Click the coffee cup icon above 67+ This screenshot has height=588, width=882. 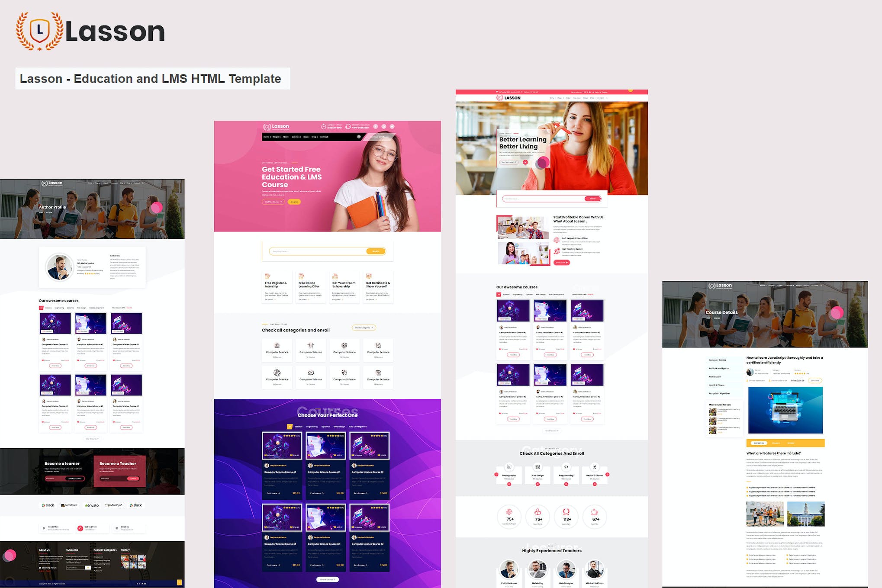pyautogui.click(x=595, y=512)
